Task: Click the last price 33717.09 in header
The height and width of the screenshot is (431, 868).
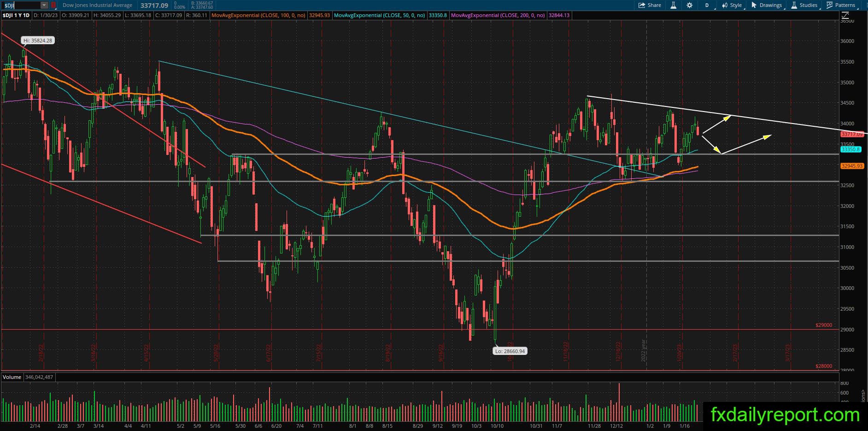Action: pos(154,5)
